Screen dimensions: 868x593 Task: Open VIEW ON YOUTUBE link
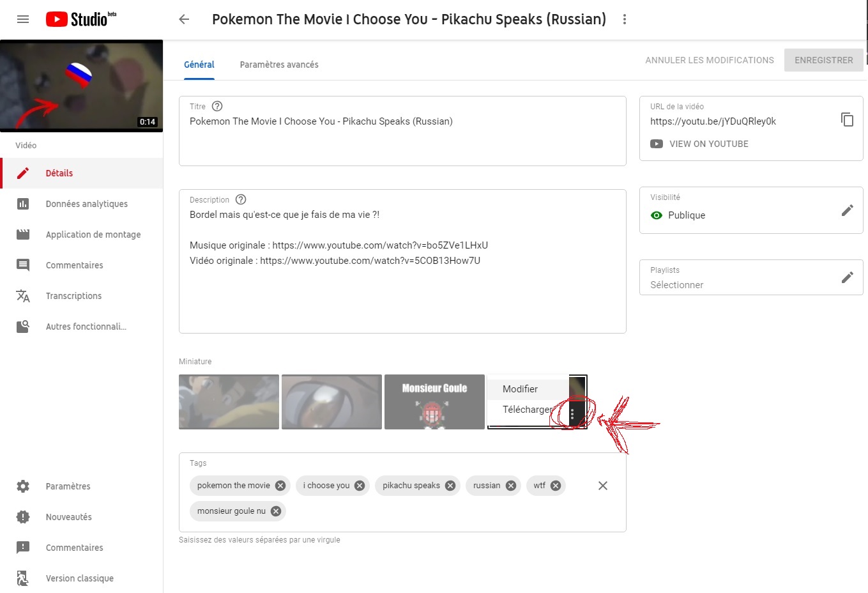coord(708,144)
